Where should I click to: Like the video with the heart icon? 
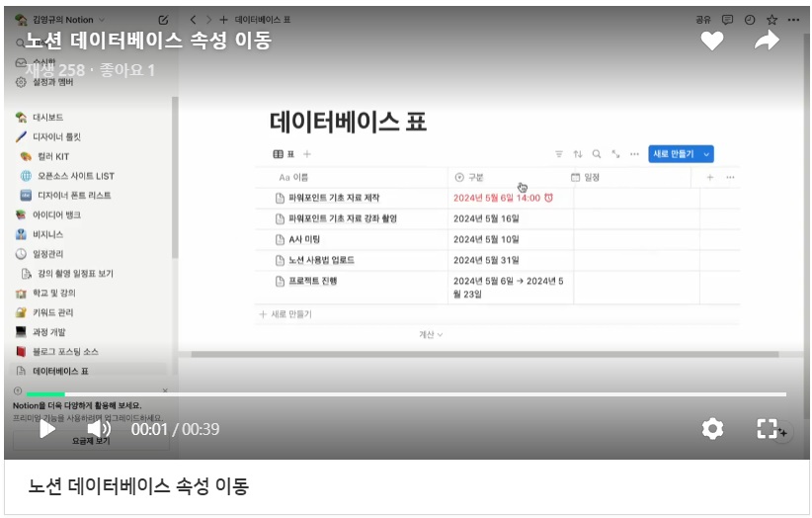pos(712,41)
